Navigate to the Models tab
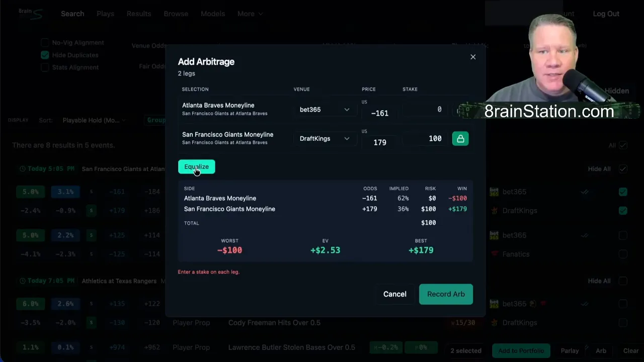 213,14
